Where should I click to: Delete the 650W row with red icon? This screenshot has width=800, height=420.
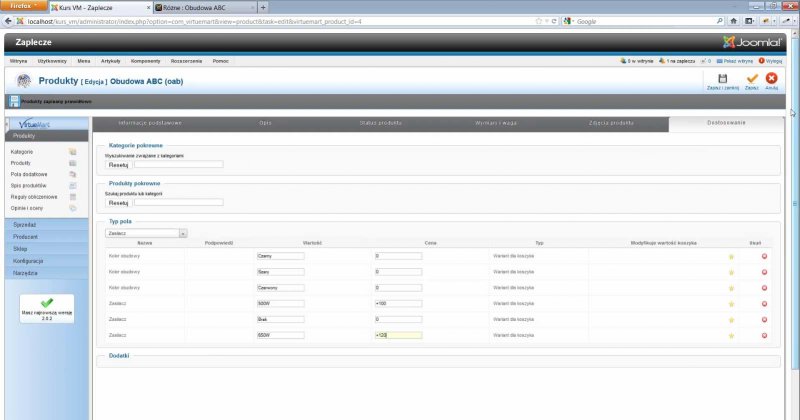click(764, 335)
